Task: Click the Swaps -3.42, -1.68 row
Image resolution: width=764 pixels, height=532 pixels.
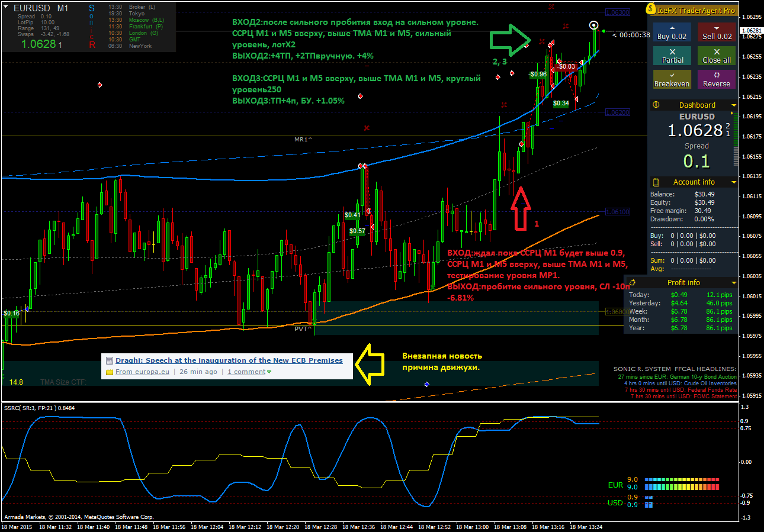Action: pyautogui.click(x=44, y=34)
